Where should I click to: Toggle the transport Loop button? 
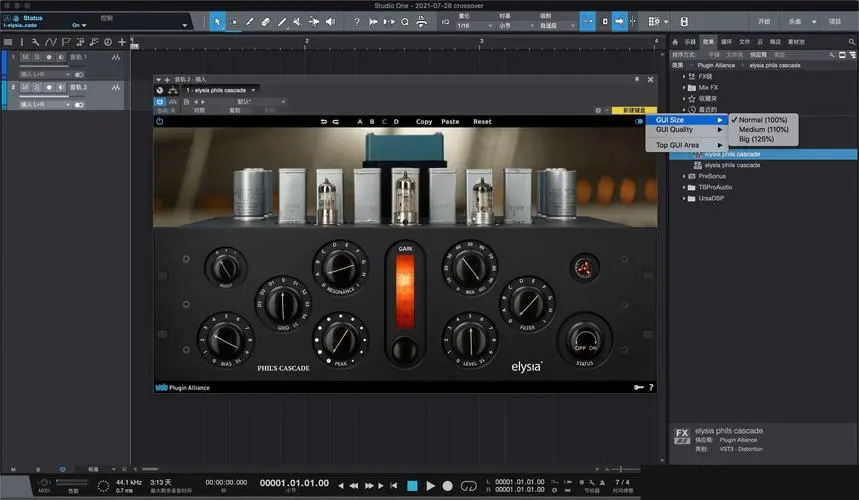pyautogui.click(x=468, y=486)
